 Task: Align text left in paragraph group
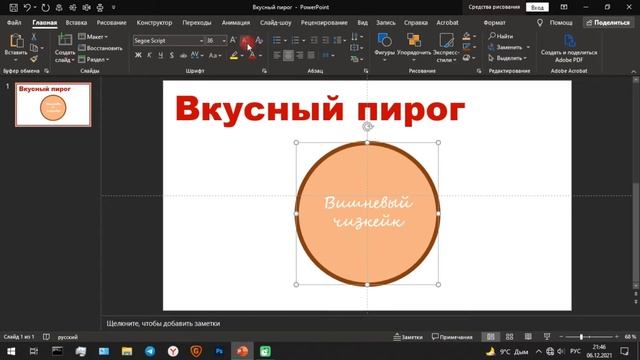click(277, 55)
